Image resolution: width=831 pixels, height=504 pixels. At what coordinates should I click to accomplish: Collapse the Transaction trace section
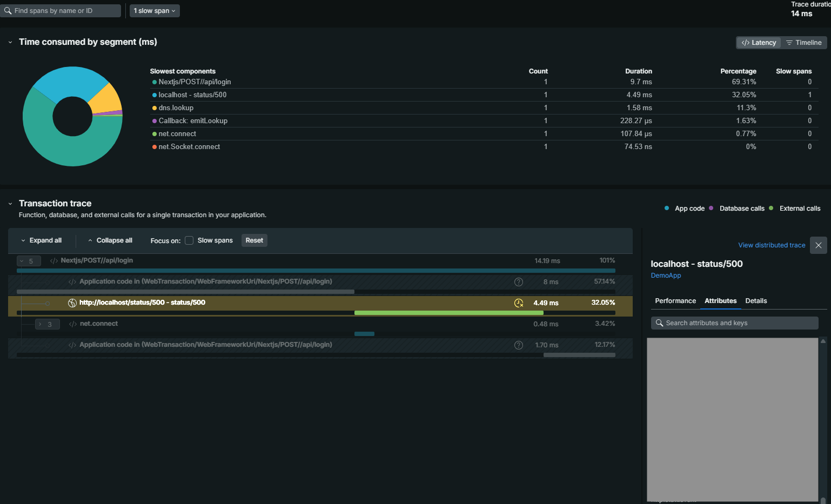(10, 204)
